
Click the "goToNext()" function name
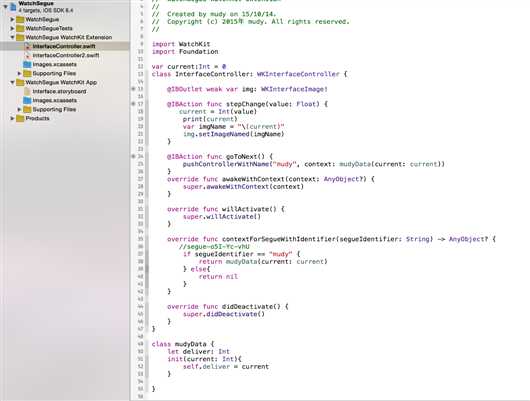tap(245, 157)
